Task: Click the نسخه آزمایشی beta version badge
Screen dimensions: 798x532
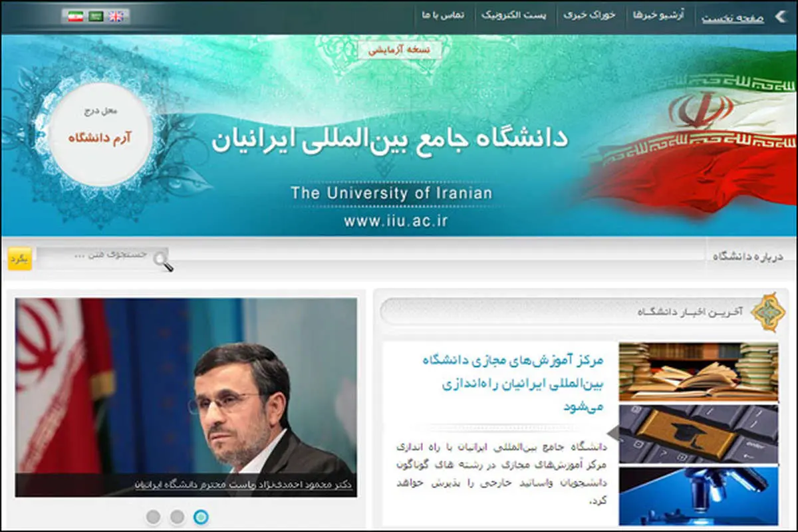Action: [x=400, y=50]
